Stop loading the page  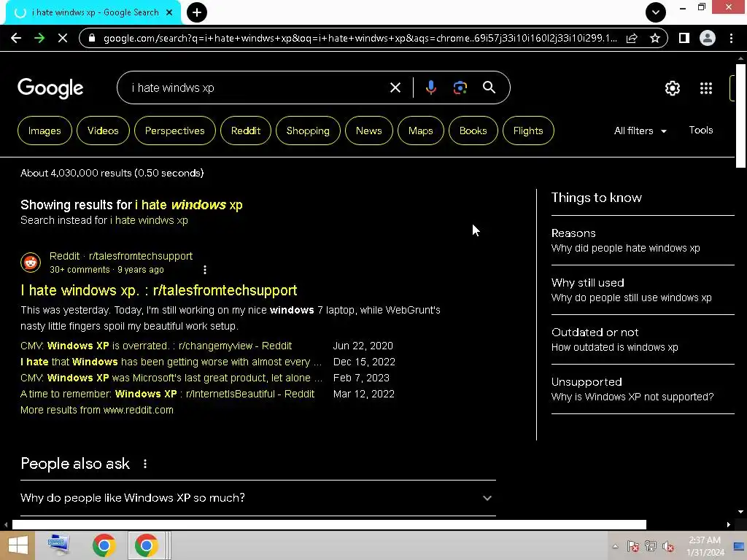[x=63, y=38]
